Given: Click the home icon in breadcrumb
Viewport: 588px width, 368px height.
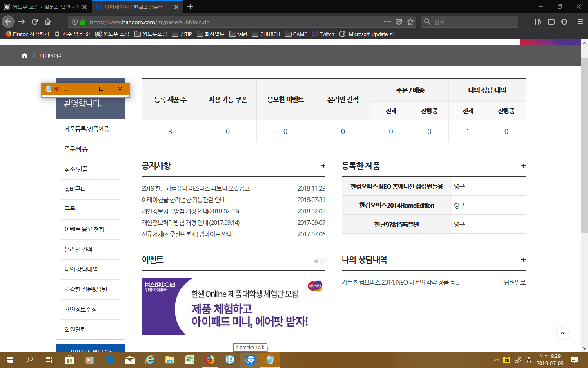Looking at the screenshot, I should (x=24, y=56).
